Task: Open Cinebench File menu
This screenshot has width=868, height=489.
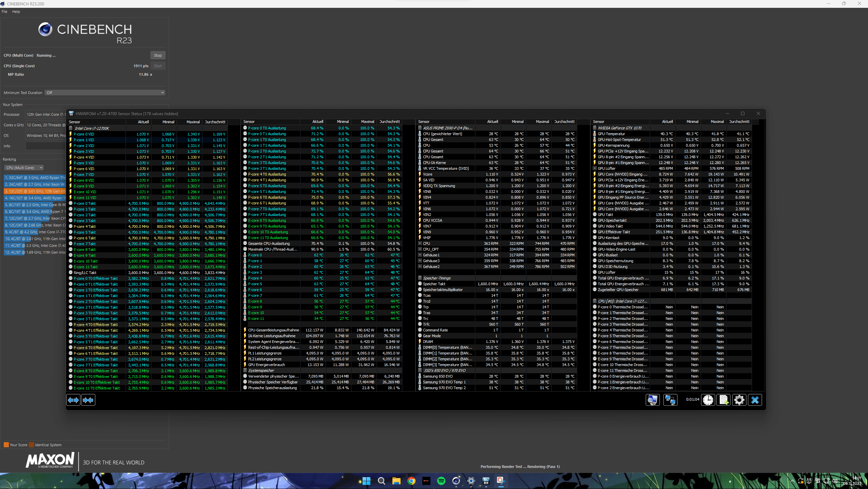Action: pos(4,12)
